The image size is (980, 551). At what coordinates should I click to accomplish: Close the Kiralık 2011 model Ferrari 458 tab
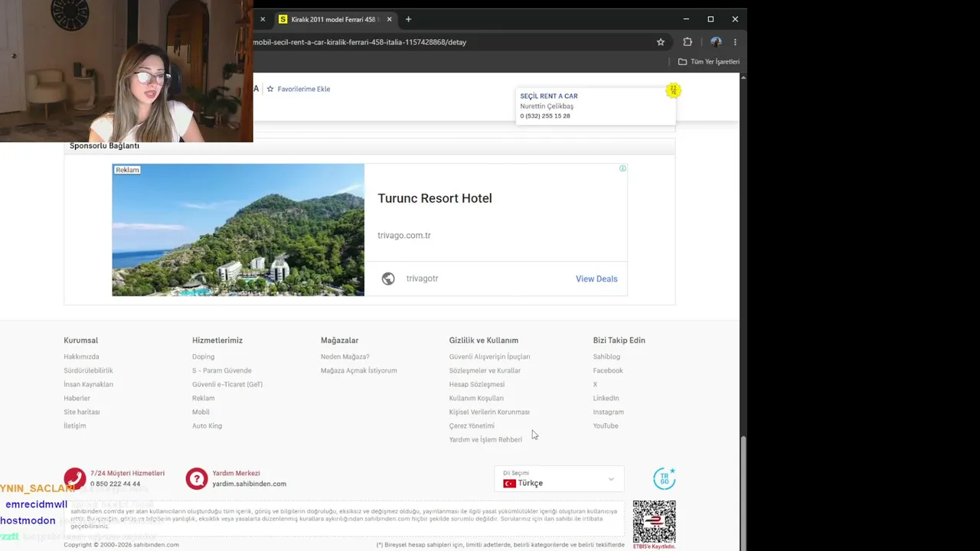click(390, 19)
